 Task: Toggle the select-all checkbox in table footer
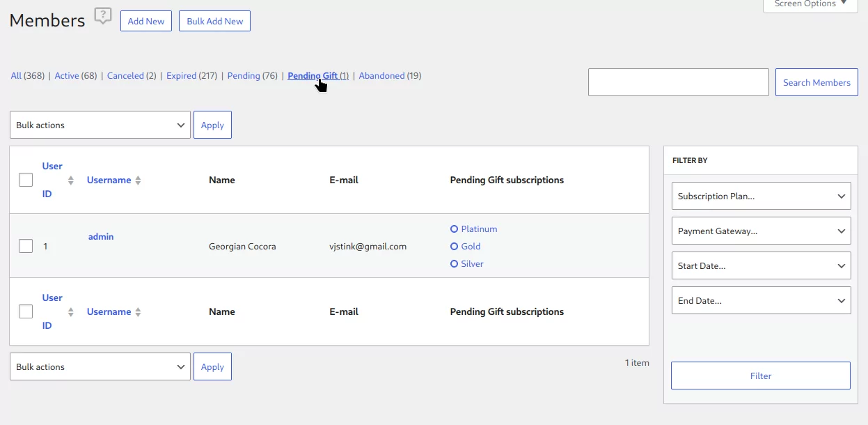pos(26,311)
